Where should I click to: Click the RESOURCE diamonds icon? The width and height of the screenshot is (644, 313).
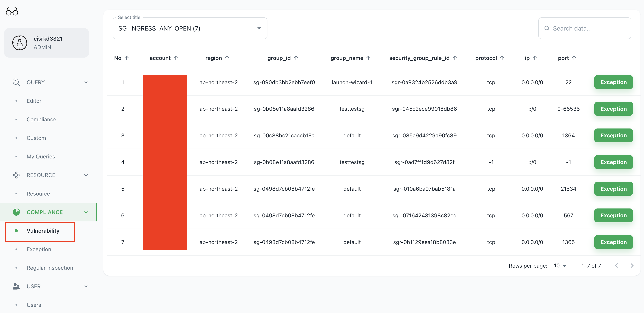[x=16, y=175]
